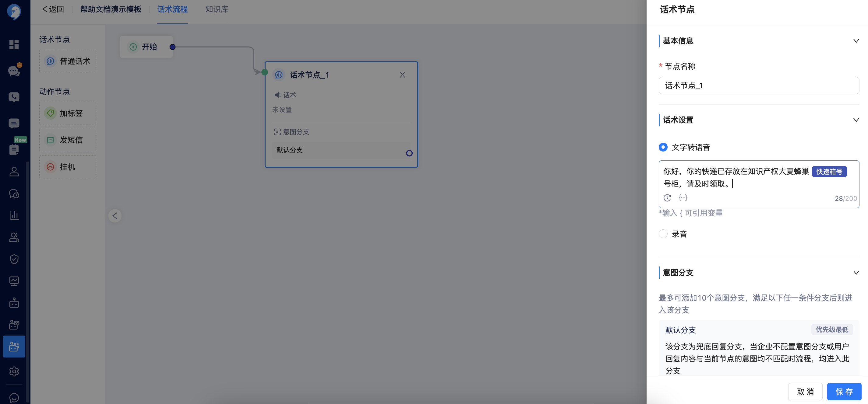This screenshot has height=404, width=868.
Task: Open the user profile sidebar icon
Action: pos(14,171)
